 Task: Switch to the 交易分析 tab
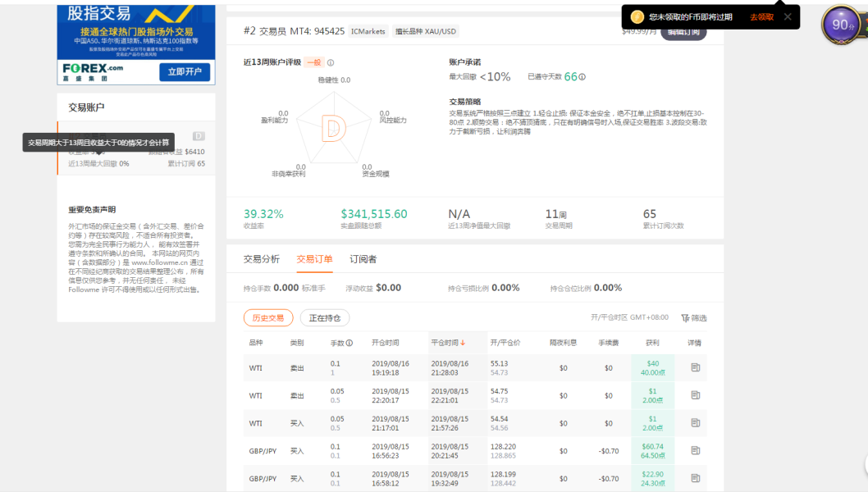[261, 259]
